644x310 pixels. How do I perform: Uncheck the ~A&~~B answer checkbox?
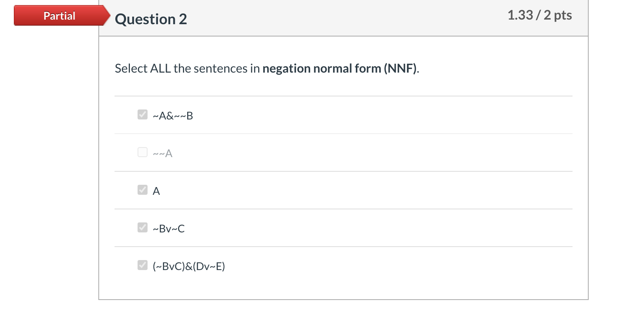(x=143, y=114)
